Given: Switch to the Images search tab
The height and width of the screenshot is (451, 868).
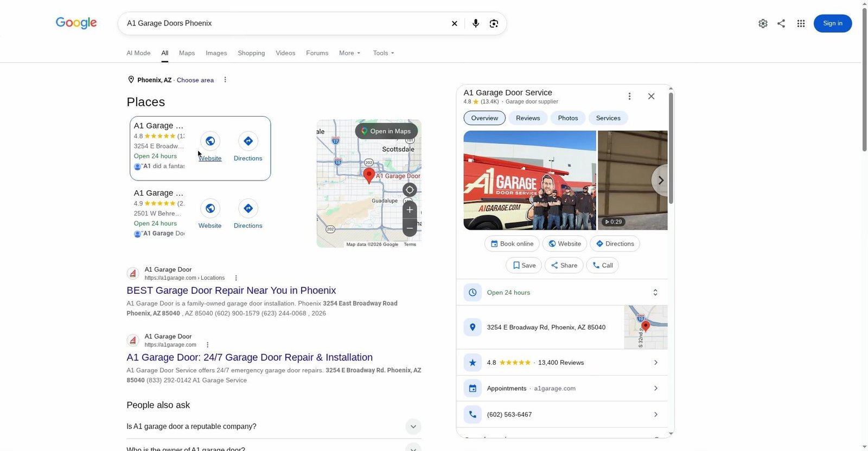Looking at the screenshot, I should point(216,53).
